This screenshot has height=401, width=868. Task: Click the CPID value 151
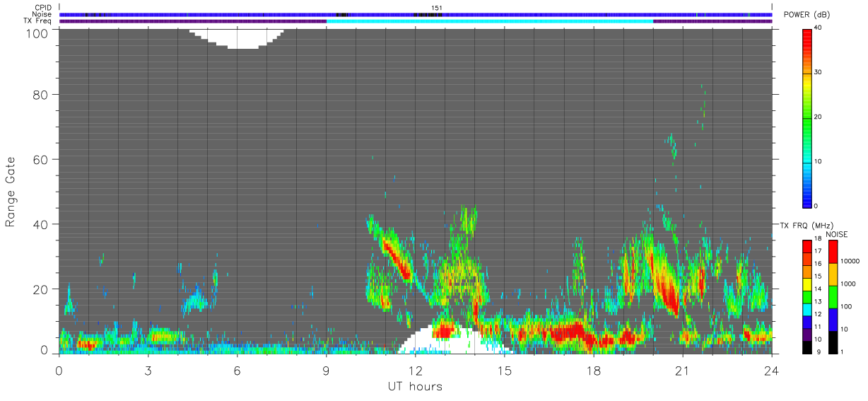pos(437,8)
